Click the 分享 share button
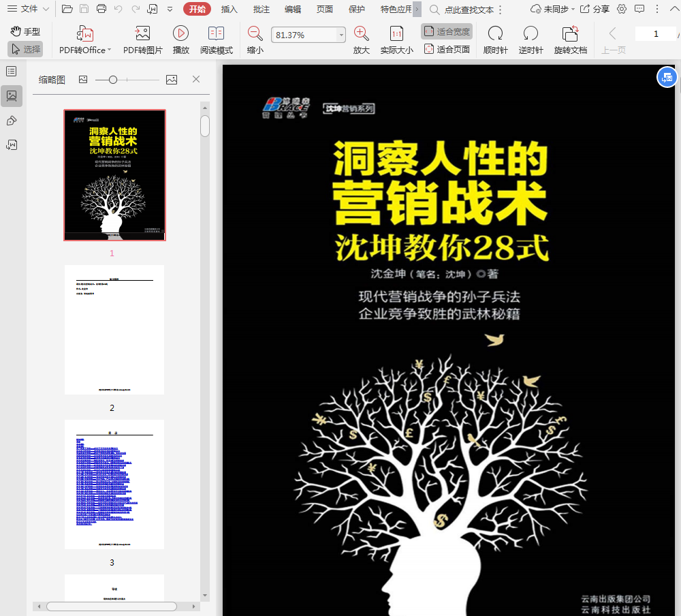Viewport: 681px width, 616px height. pos(595,9)
